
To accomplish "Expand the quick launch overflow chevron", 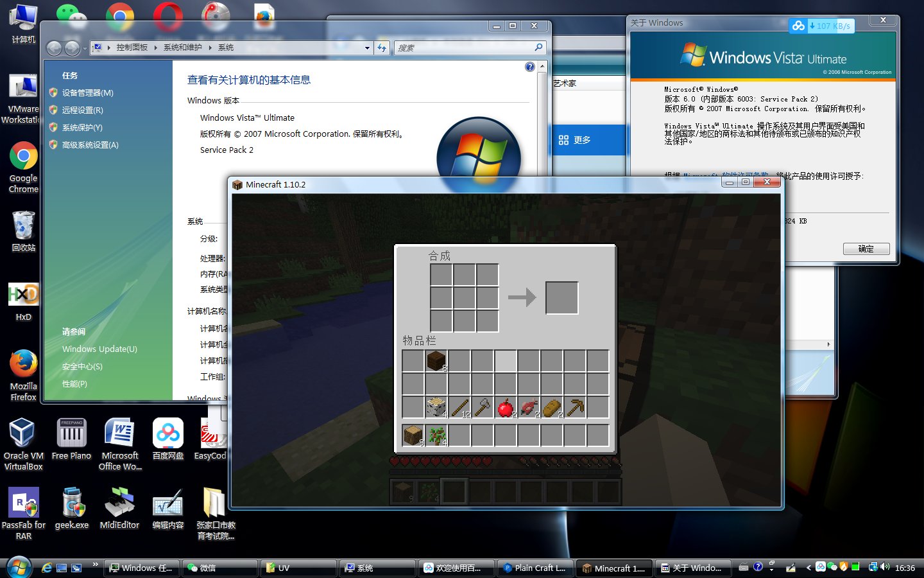I will coord(95,565).
